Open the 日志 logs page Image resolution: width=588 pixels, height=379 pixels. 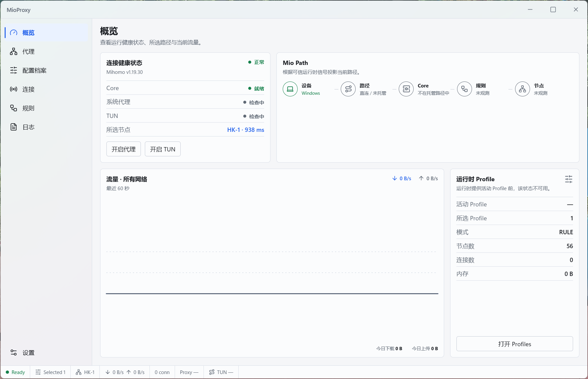tap(47, 127)
